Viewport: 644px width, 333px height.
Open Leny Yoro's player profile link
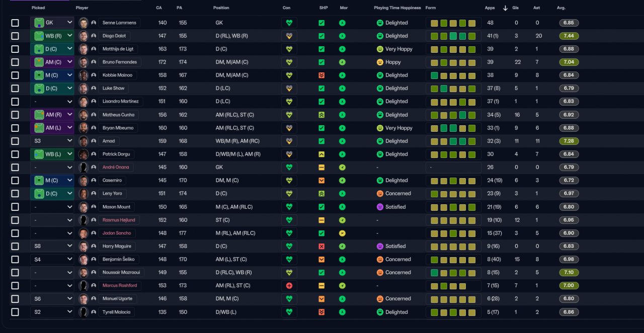tap(112, 193)
